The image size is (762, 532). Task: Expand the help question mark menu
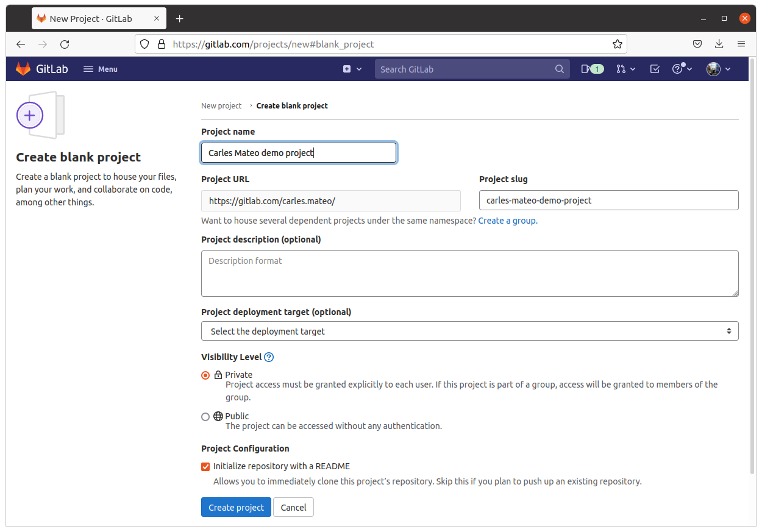pyautogui.click(x=682, y=69)
